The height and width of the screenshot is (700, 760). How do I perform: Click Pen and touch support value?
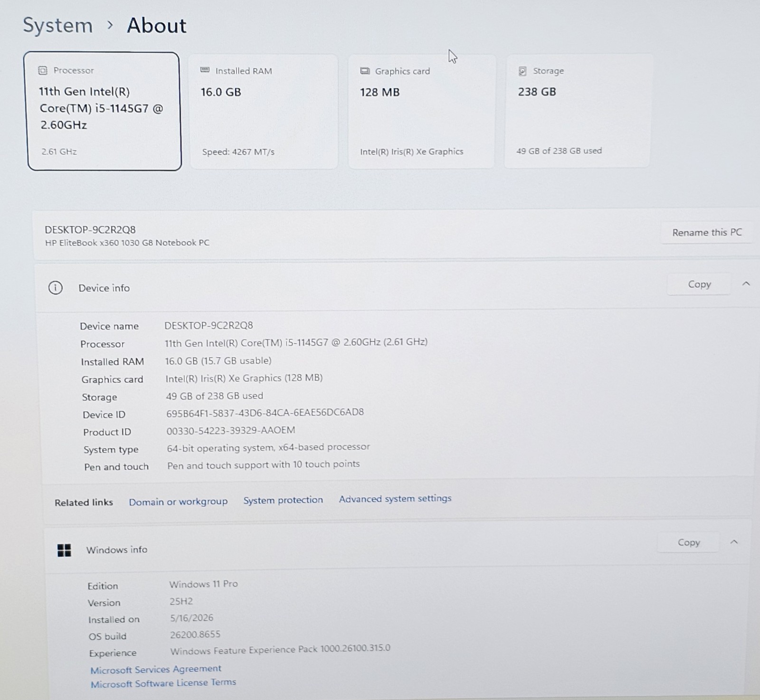point(264,465)
